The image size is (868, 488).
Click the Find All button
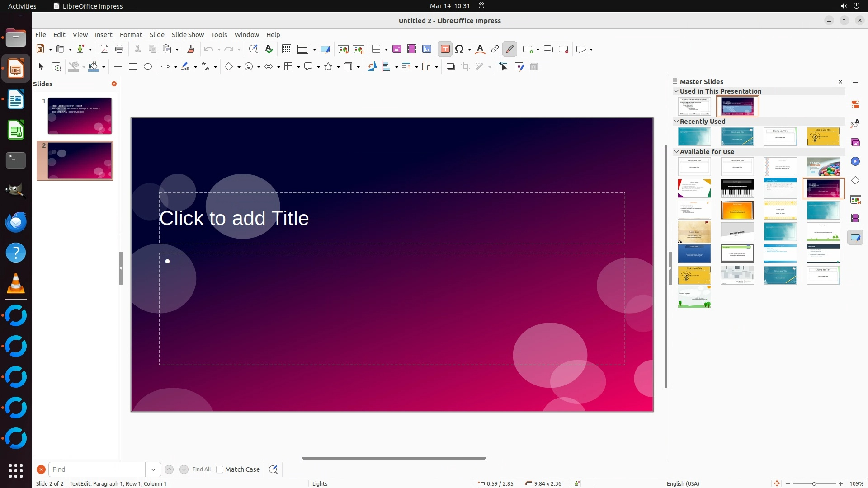[x=202, y=469]
